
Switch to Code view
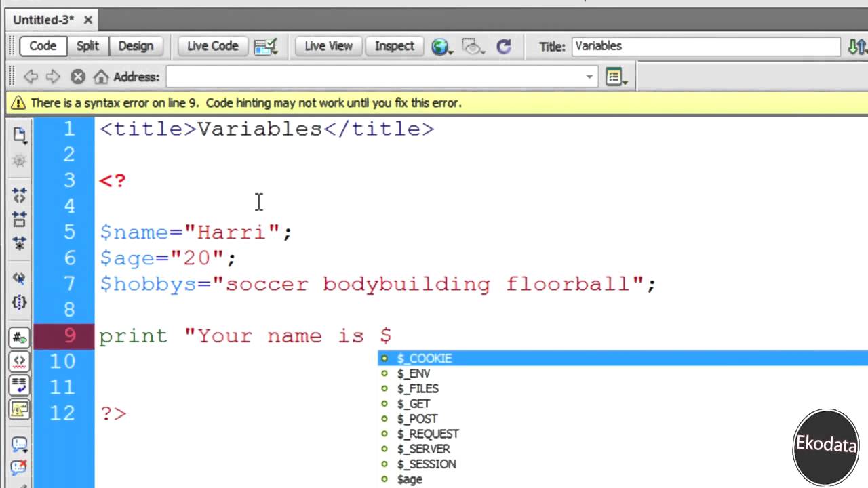click(x=42, y=46)
